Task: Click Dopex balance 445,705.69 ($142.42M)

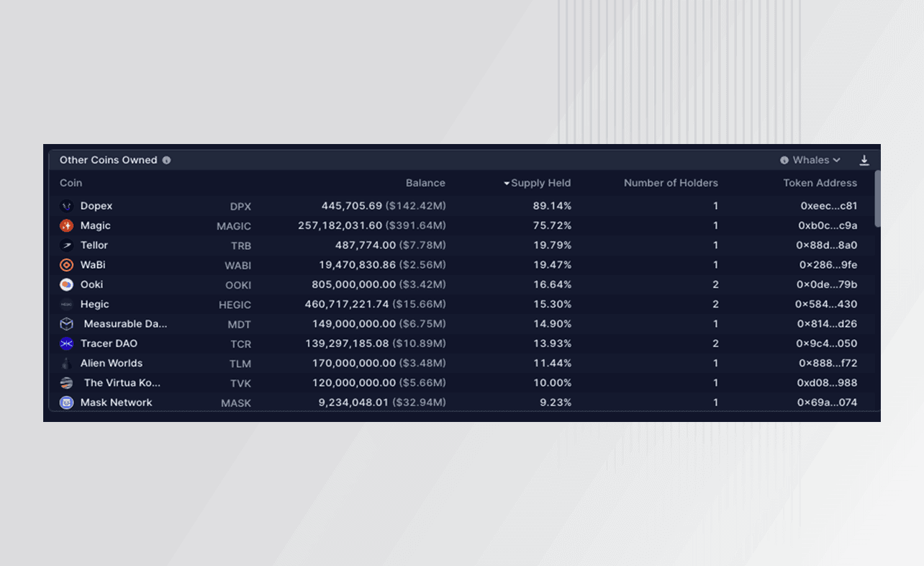Action: (x=384, y=206)
